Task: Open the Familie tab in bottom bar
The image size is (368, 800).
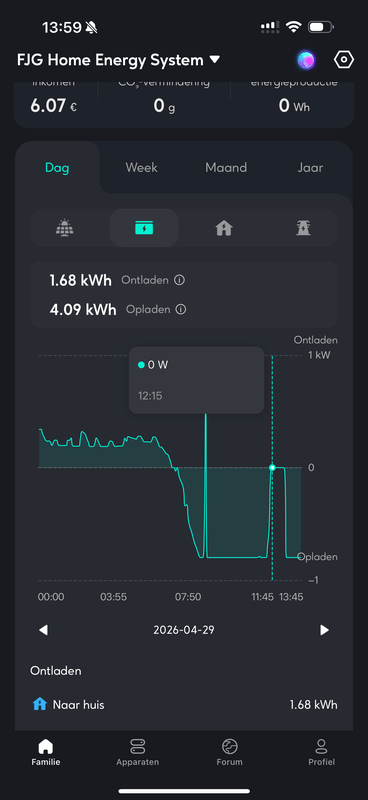Action: tap(46, 752)
